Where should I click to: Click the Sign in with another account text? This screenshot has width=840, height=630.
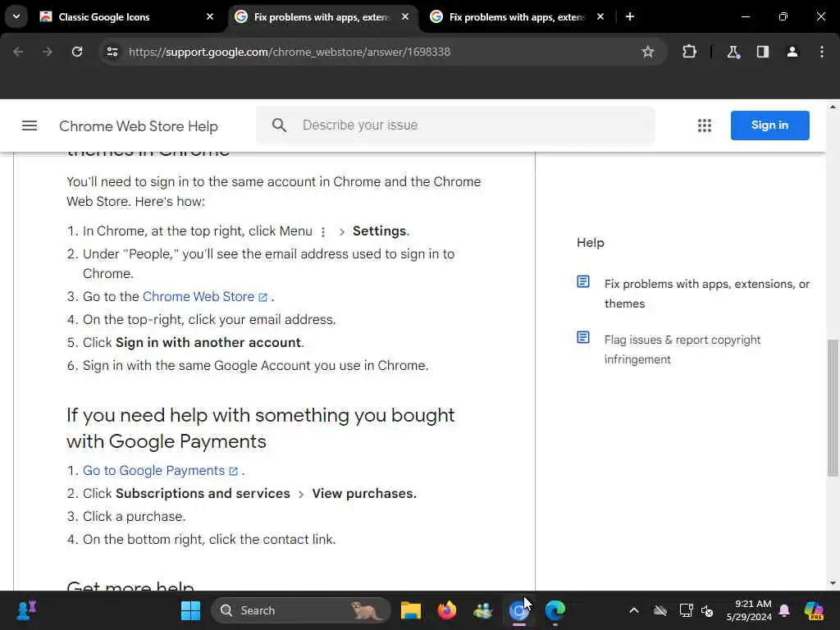208,342
